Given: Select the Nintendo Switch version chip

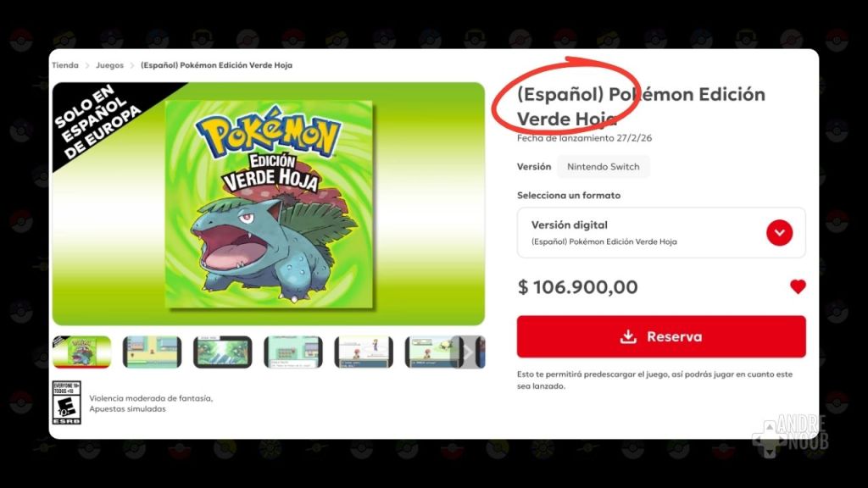Looking at the screenshot, I should [x=603, y=167].
